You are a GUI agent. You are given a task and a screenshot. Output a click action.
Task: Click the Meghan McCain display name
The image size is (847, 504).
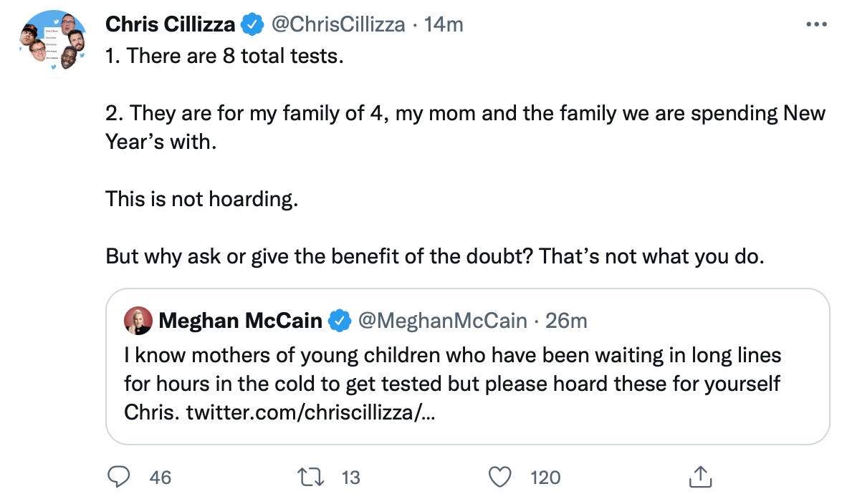pos(240,321)
